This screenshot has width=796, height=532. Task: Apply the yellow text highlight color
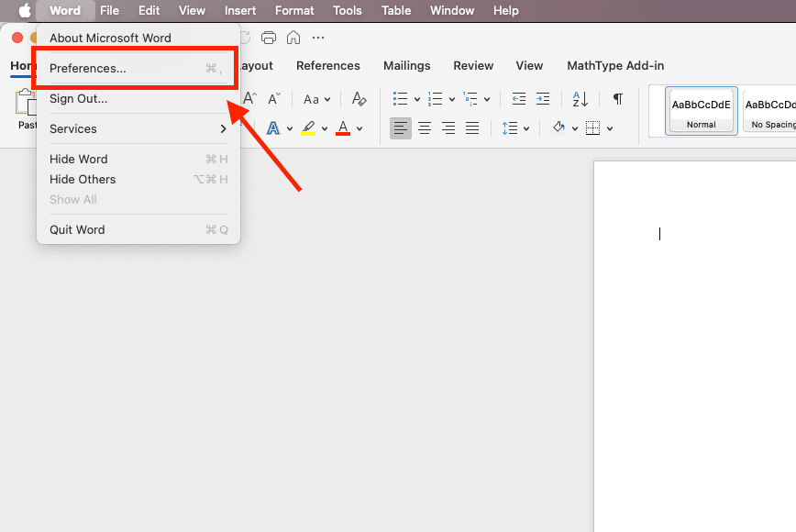(308, 128)
